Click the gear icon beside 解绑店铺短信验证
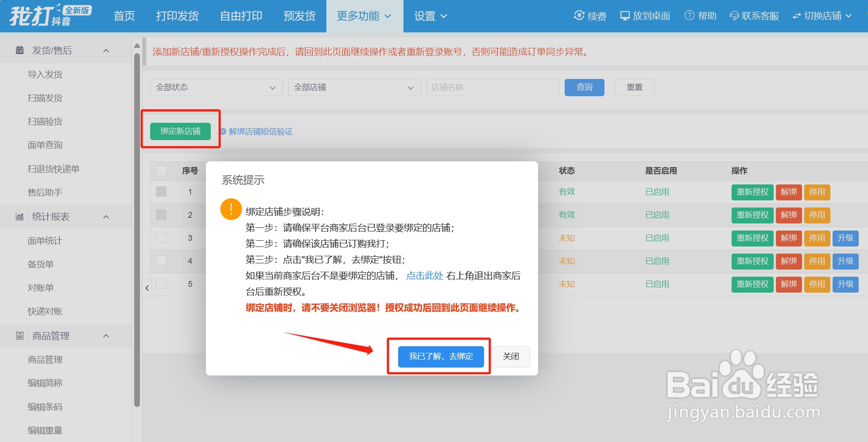Image resolution: width=868 pixels, height=442 pixels. (x=223, y=131)
